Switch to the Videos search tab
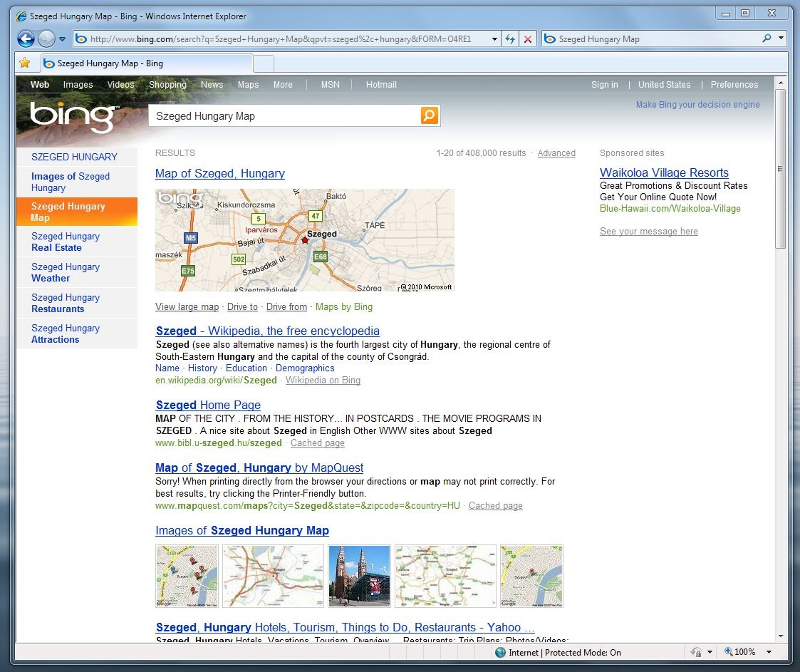The height and width of the screenshot is (672, 800). (120, 85)
